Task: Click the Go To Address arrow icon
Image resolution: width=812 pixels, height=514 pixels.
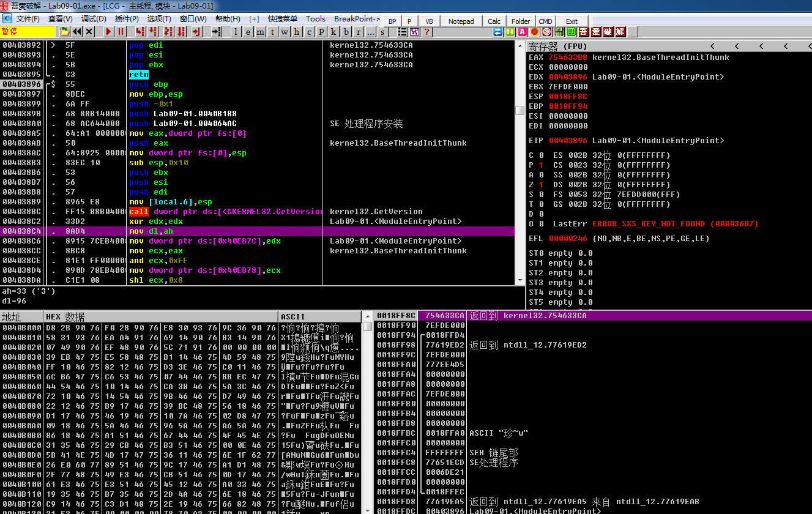Action: [217, 31]
